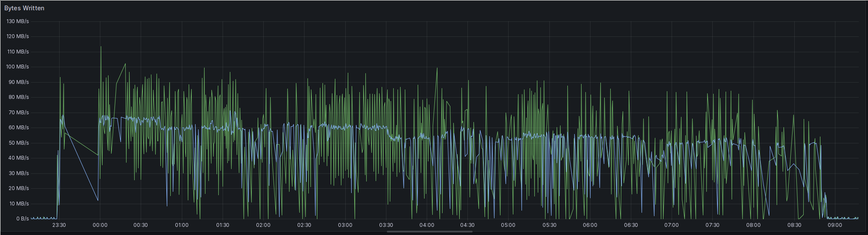The image size is (868, 235).
Task: Click the 04:00 time axis label
Action: [427, 225]
